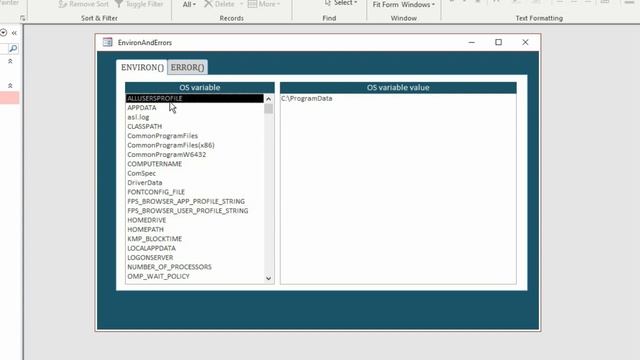Open navigation pane options dropdown
640x360 pixels.
[4, 32]
